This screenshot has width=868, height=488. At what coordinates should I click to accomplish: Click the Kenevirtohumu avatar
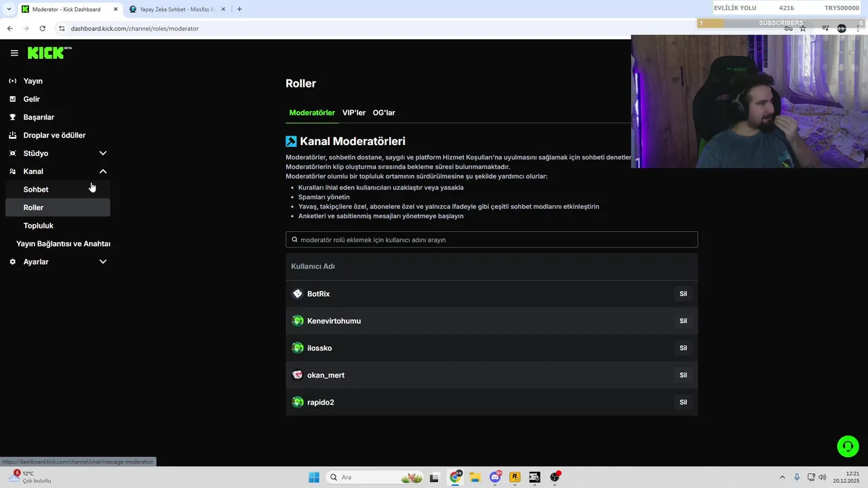point(297,321)
